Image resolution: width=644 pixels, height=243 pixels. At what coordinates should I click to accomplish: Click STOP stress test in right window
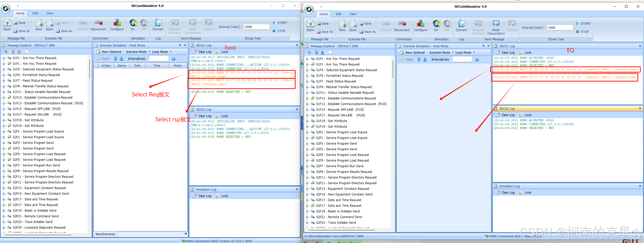coord(582,32)
